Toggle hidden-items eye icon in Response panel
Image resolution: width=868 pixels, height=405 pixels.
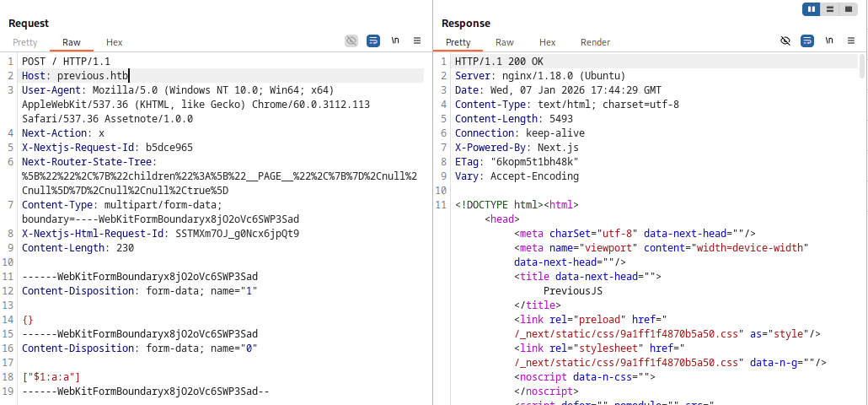[785, 40]
